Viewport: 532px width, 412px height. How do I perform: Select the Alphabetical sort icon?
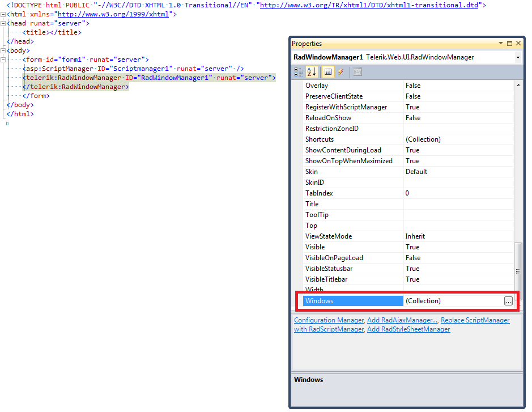pyautogui.click(x=312, y=72)
